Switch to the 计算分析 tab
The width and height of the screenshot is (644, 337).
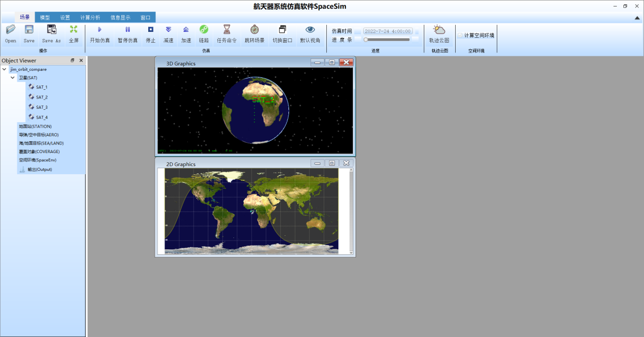[90, 18]
